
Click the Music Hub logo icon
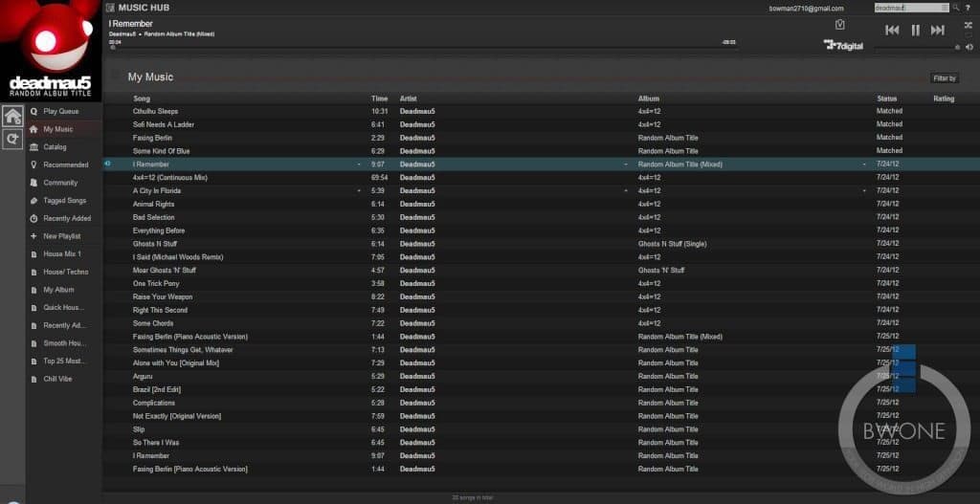click(x=110, y=8)
